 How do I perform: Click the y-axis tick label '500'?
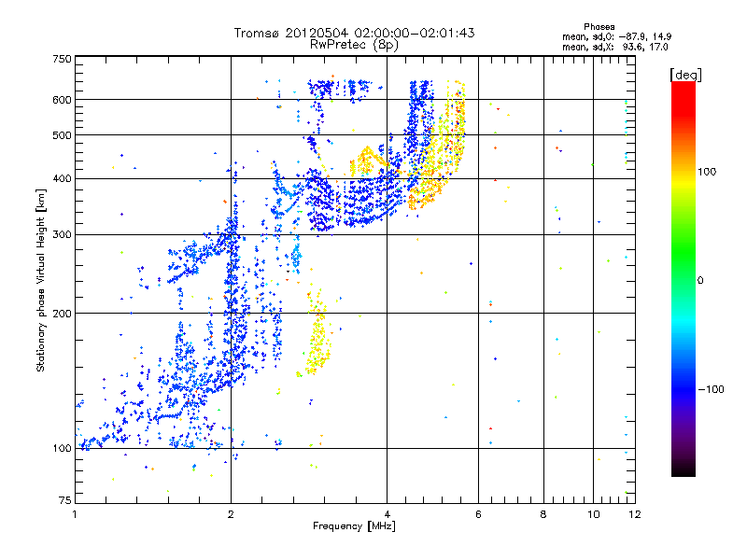click(x=62, y=135)
